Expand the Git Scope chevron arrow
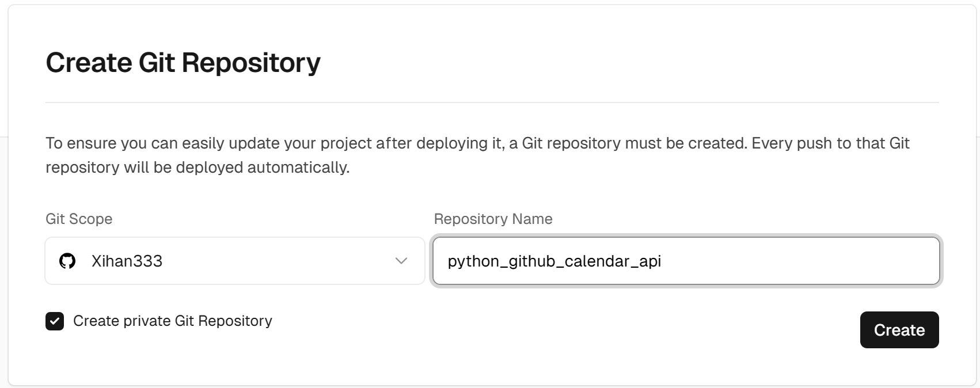 [x=401, y=261]
